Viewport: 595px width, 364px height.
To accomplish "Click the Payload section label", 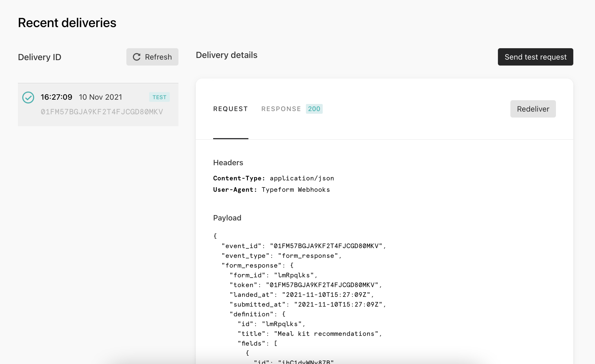I will tap(227, 218).
